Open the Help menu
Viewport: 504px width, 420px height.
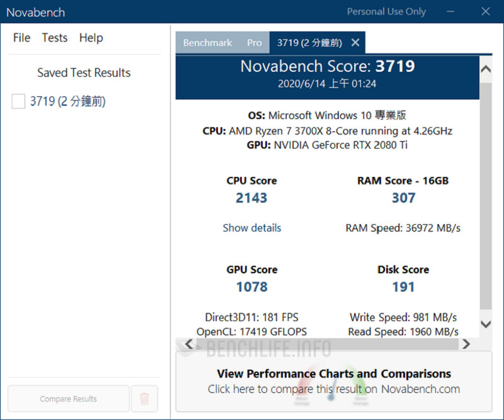point(91,38)
